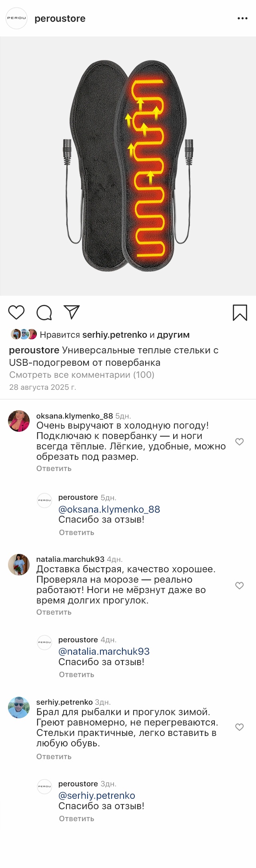Reply to natalia.marchuk93's comment
Viewport: 256px width, 868px height.
point(54,612)
